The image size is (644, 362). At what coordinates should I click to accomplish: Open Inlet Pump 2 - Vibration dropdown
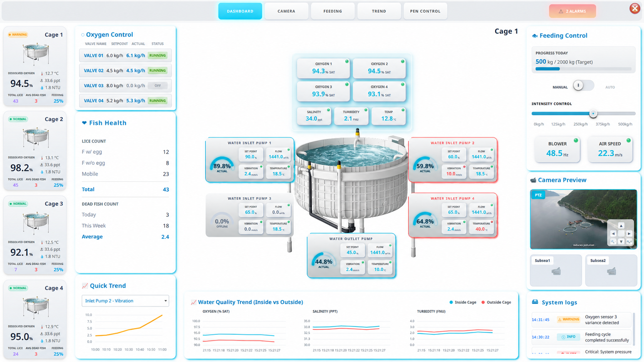tap(125, 301)
